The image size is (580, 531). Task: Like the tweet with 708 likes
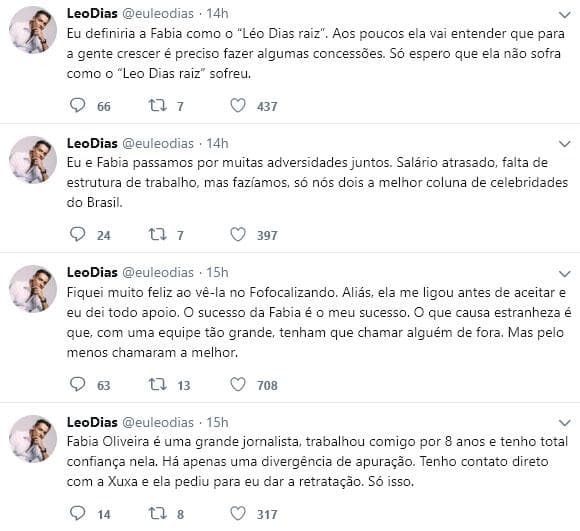237,385
